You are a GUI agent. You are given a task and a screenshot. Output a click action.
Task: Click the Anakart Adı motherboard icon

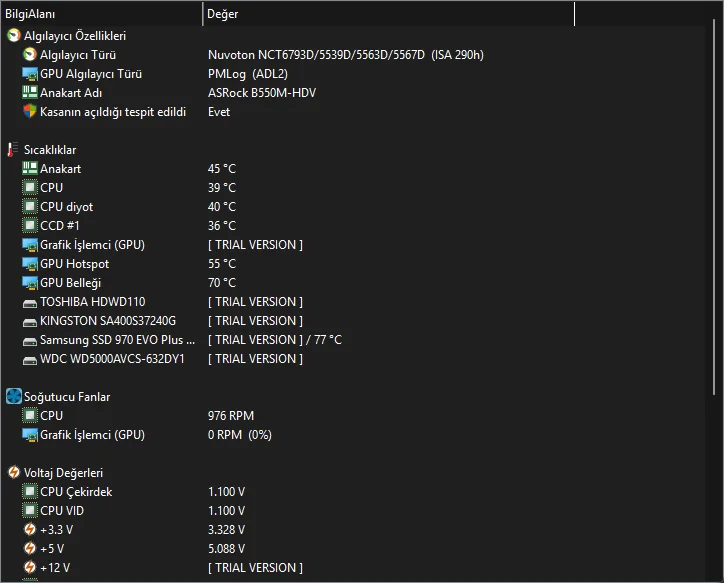[30, 93]
